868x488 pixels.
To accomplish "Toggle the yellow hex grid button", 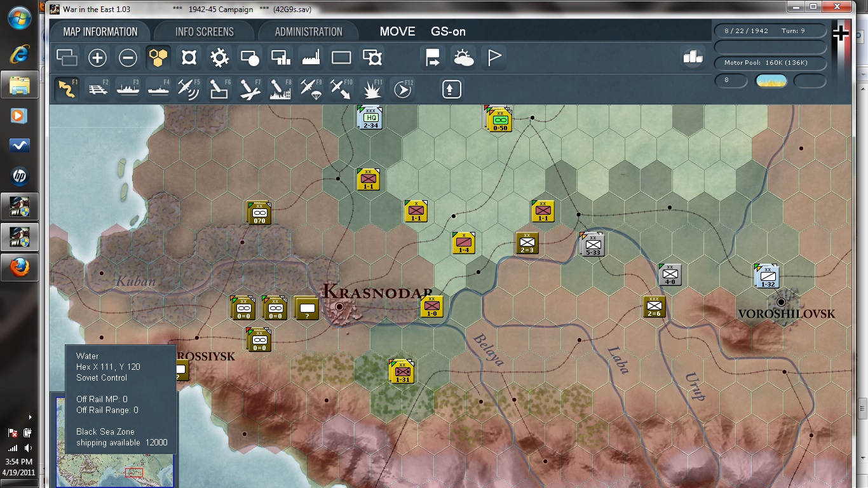I will (x=158, y=58).
